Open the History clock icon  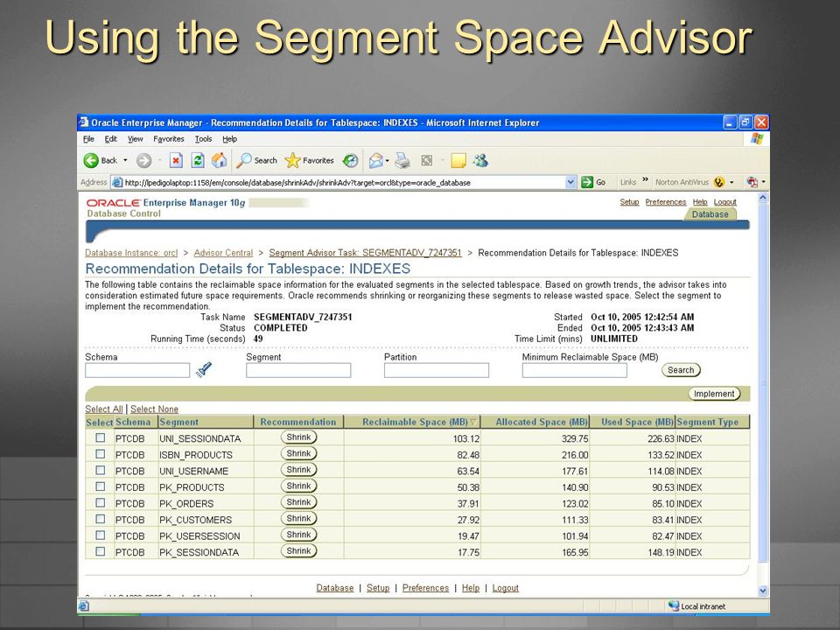pos(350,160)
